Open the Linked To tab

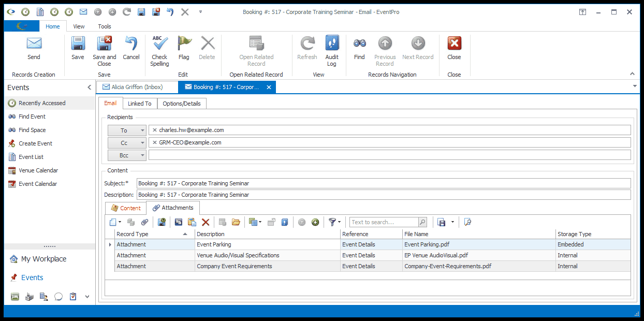click(140, 104)
